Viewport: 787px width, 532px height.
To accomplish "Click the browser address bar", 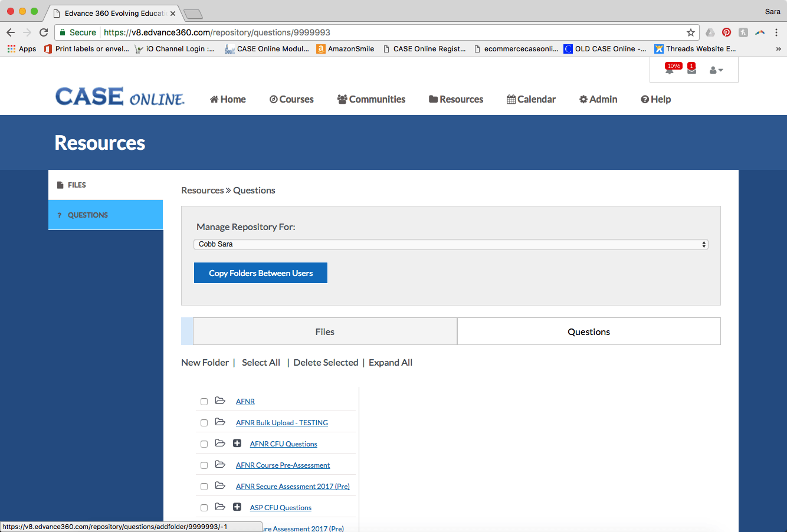I will pyautogui.click(x=389, y=32).
